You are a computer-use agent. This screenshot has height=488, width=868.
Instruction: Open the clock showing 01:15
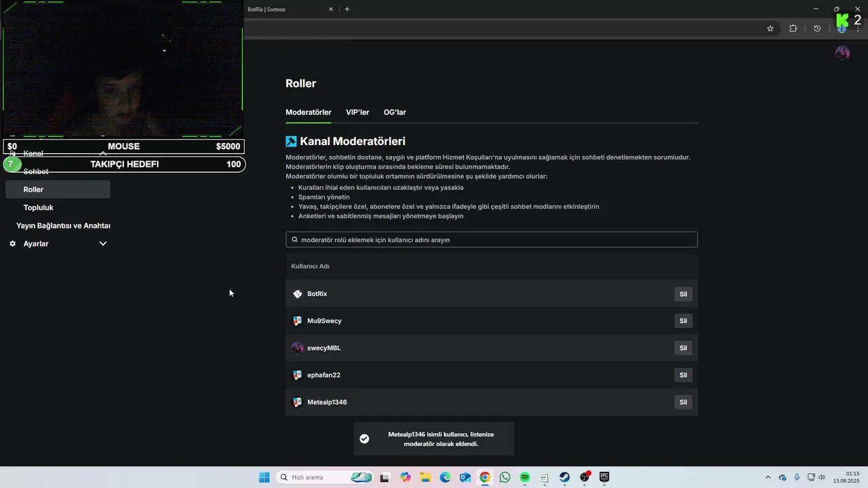tap(846, 477)
